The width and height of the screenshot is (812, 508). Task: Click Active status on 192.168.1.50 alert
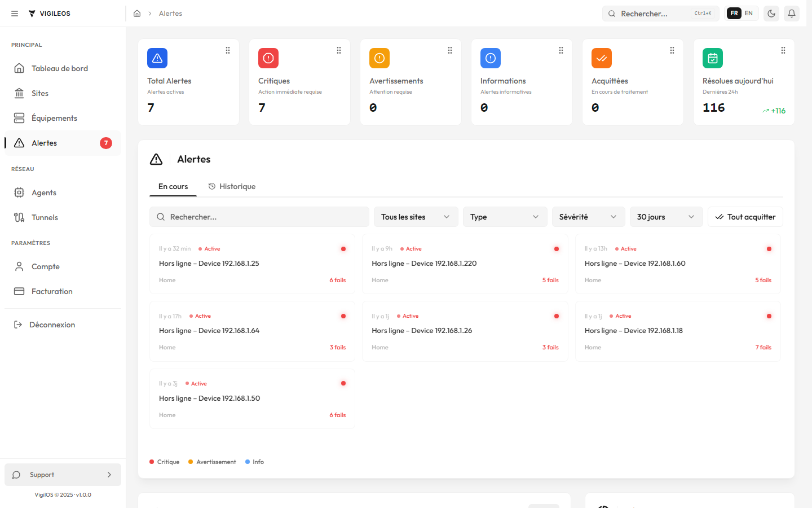point(196,383)
